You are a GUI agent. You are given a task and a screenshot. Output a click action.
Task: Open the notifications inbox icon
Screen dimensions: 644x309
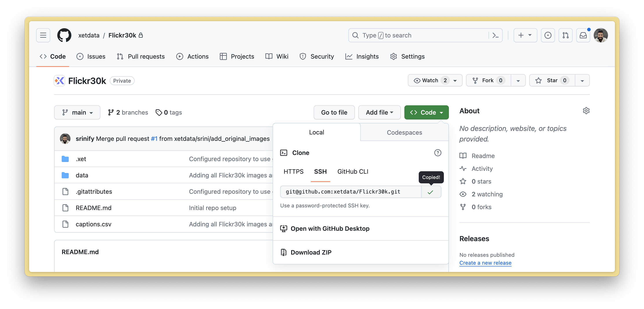coord(583,35)
